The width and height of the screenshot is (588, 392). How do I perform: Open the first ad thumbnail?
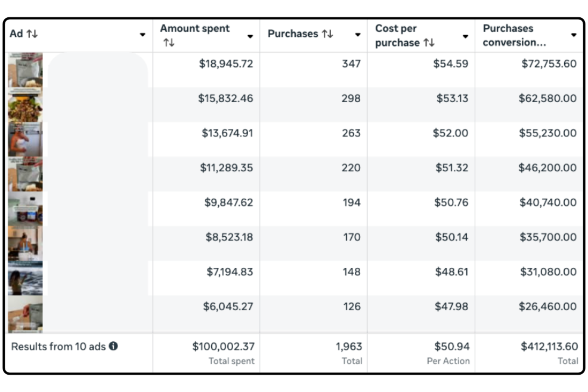[25, 70]
